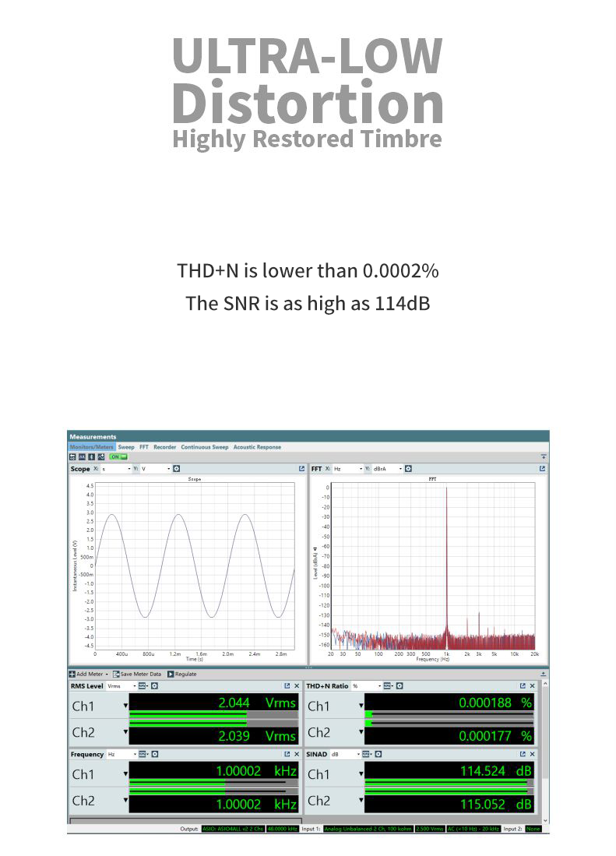Pop out the Scope graph window

301,469
